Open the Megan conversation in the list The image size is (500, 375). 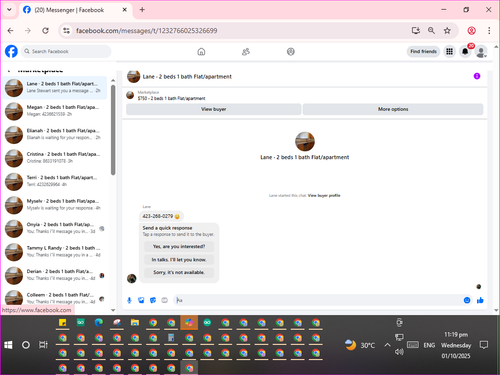(x=55, y=111)
